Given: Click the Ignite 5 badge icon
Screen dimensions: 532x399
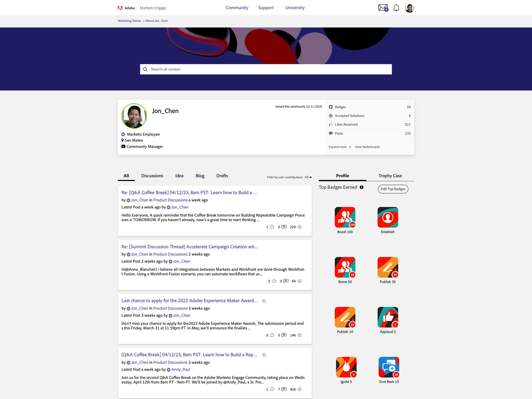Looking at the screenshot, I should tap(346, 367).
